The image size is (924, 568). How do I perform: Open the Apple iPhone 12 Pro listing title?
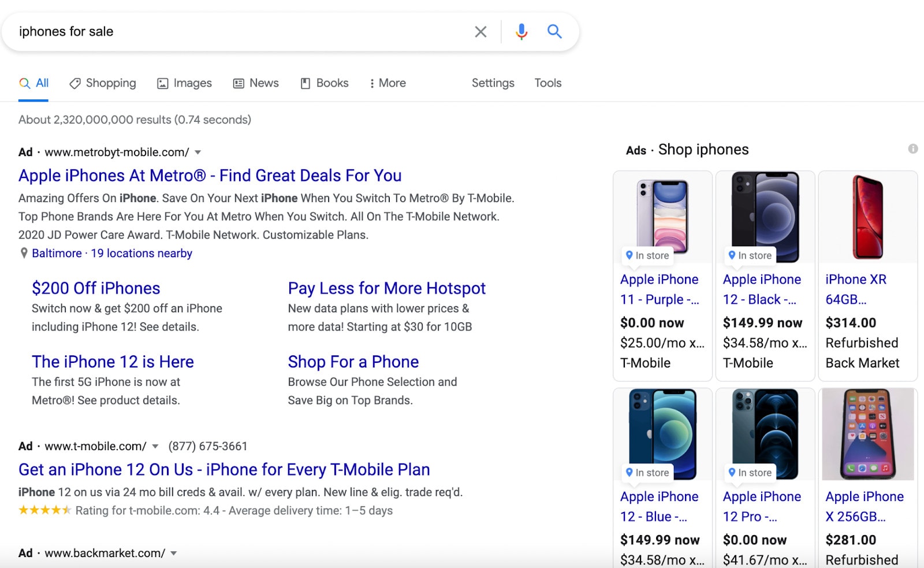point(762,507)
